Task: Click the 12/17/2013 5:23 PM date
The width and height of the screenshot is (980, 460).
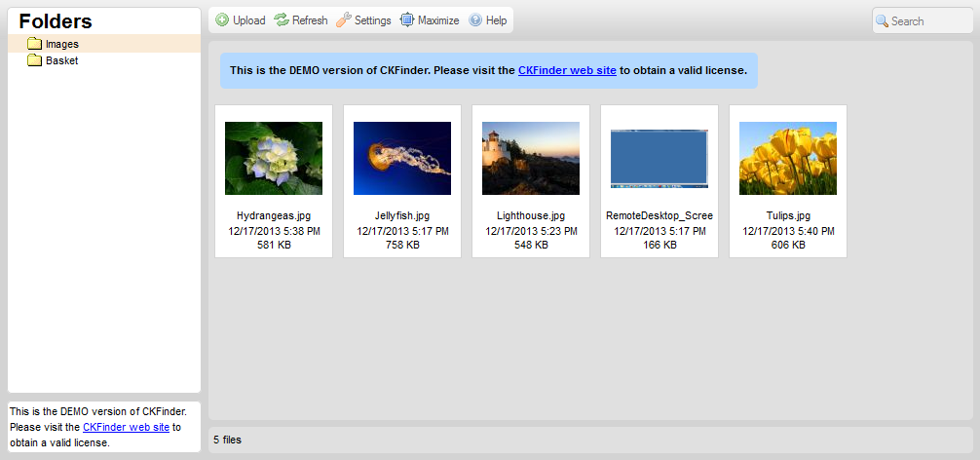Action: [x=531, y=231]
